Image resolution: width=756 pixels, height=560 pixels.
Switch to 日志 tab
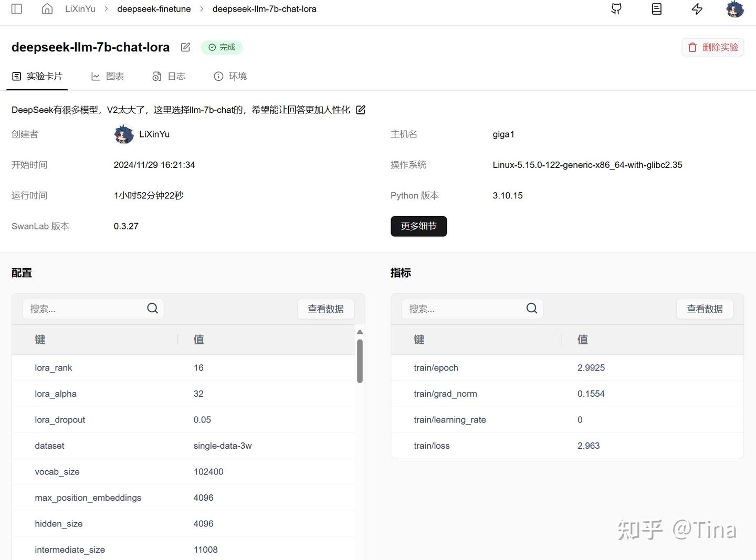(169, 77)
